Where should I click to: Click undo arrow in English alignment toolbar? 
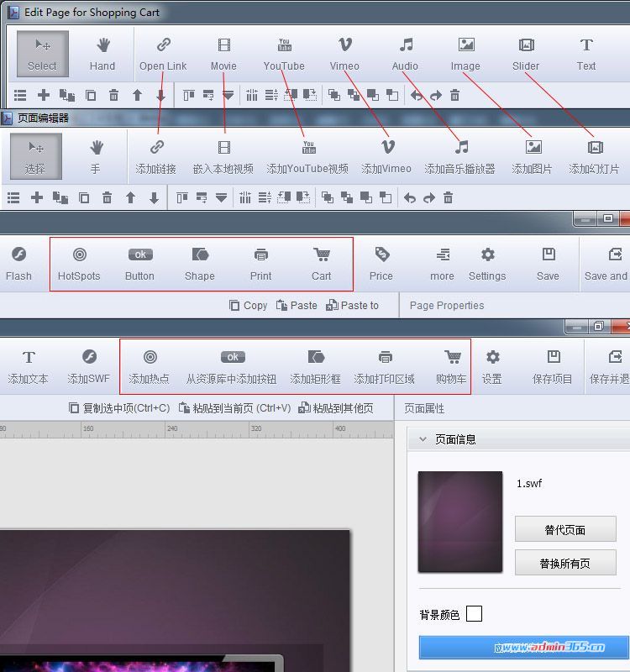[x=416, y=95]
